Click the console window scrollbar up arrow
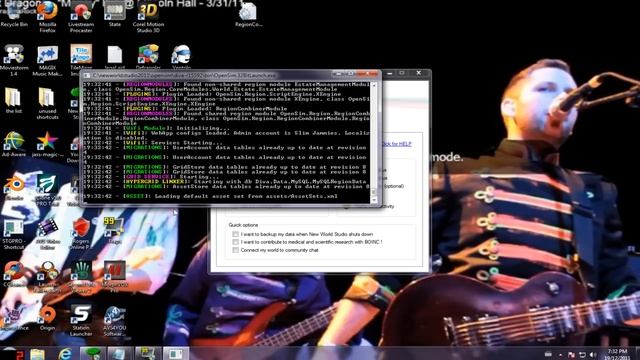This screenshot has width=640, height=360. click(373, 85)
